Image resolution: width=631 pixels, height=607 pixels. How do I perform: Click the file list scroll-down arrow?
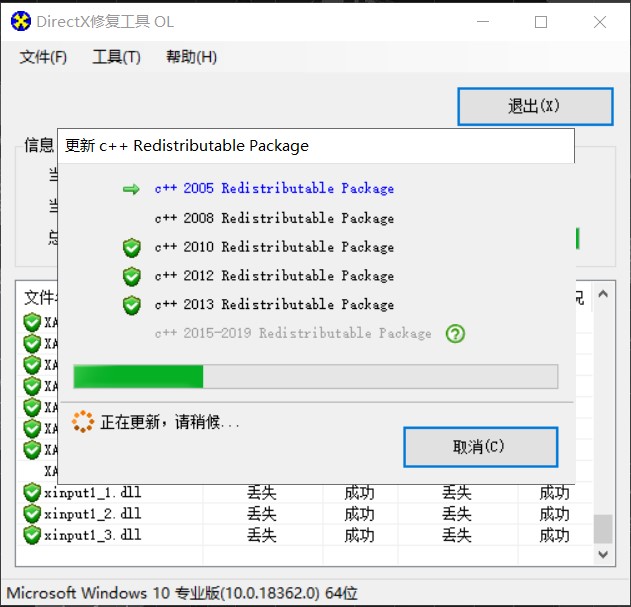[603, 554]
